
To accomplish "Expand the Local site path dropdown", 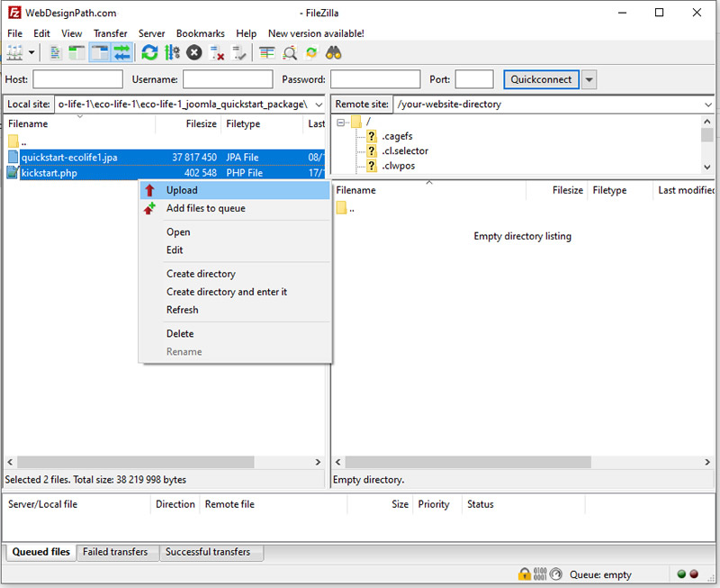I will tap(319, 104).
